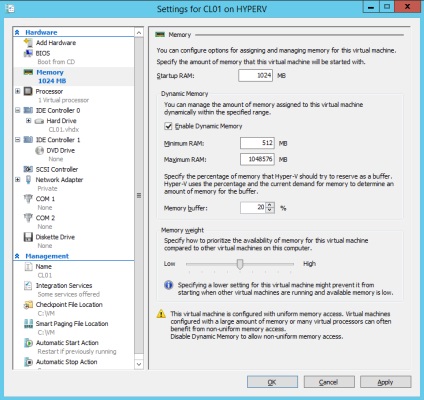Click the Name setting icon

tap(28, 267)
